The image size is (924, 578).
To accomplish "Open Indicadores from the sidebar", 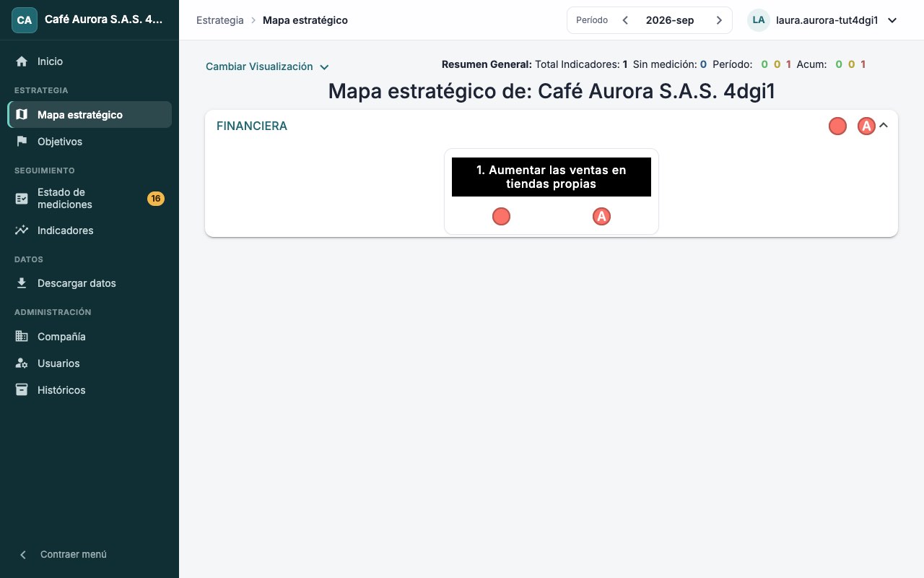I will tap(90, 230).
